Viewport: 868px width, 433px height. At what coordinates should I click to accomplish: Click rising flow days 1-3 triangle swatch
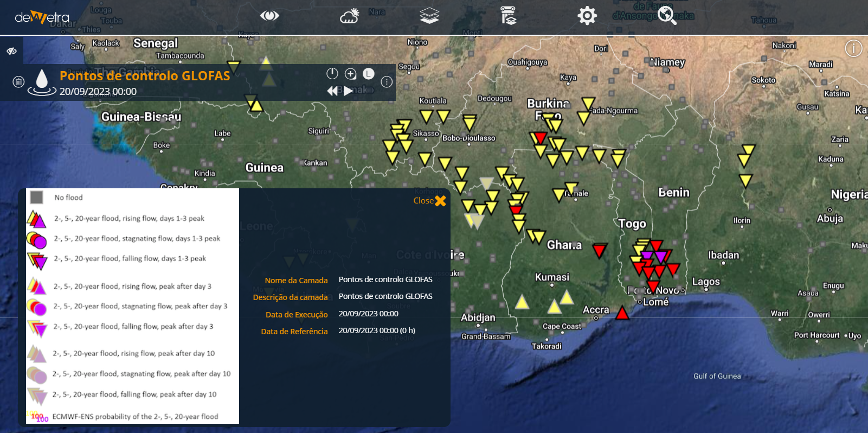coord(36,219)
